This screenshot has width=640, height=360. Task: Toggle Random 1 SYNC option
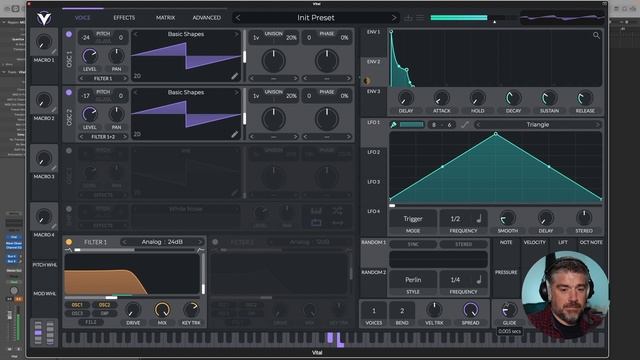point(413,244)
